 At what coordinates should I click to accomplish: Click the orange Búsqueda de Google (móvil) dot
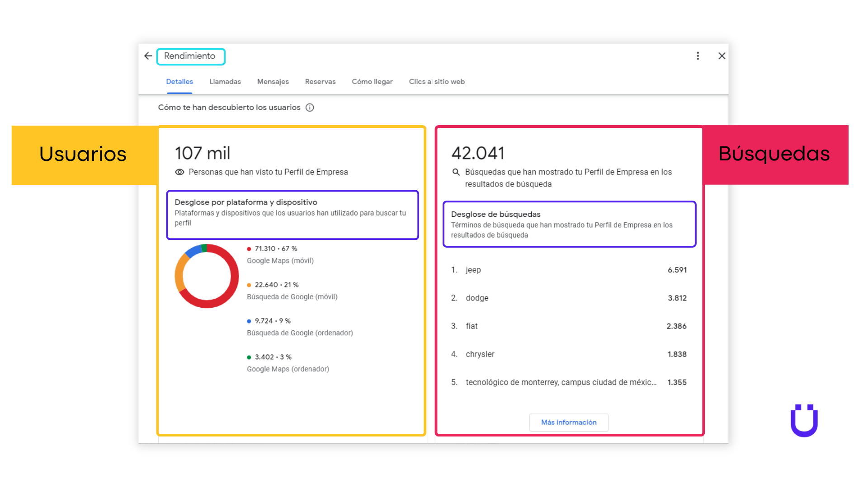coord(249,285)
